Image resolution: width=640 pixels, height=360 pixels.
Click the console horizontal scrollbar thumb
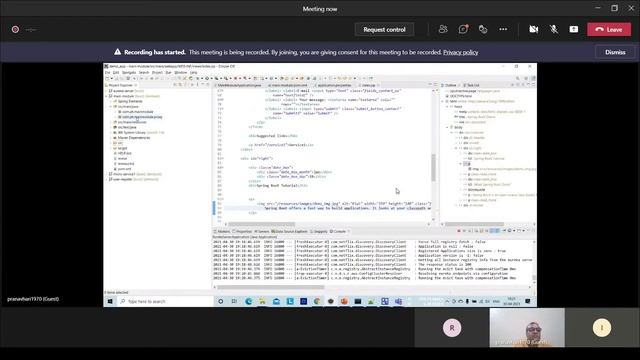click(271, 287)
